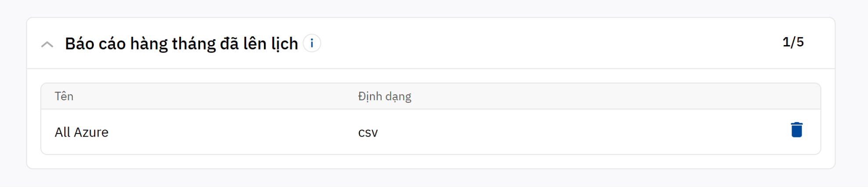The width and height of the screenshot is (868, 187).
Task: Click the Tên column header
Action: pos(64,96)
